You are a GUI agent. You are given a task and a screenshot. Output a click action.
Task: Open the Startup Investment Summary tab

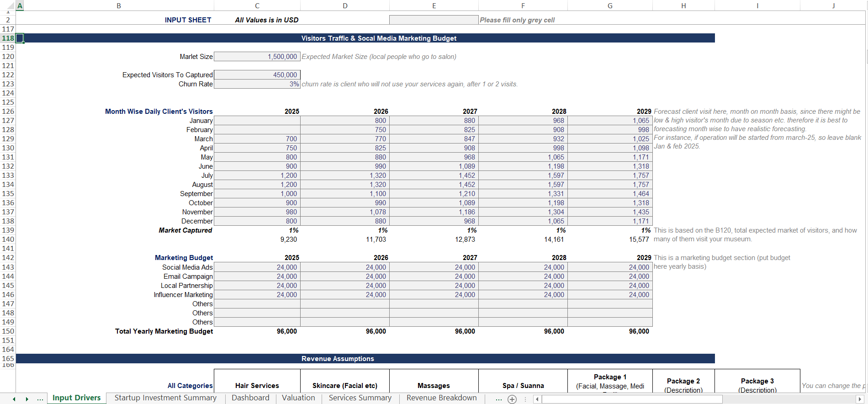165,398
